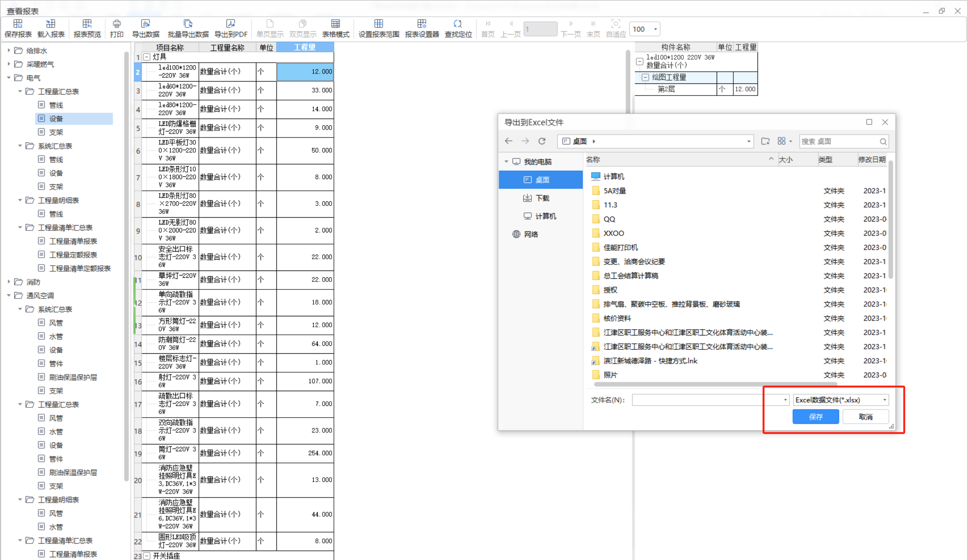The image size is (967, 560).
Task: Collapse the 开关插座 group row
Action: (147, 556)
